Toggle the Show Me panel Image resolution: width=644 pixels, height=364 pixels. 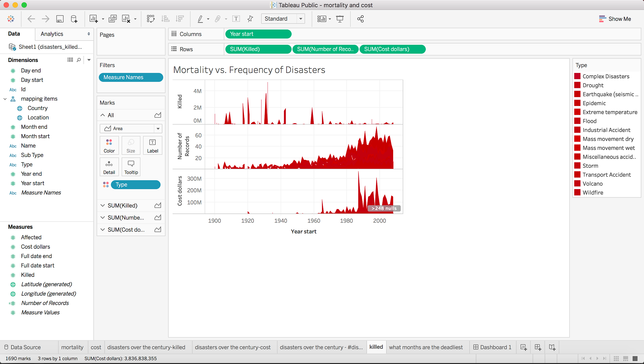[615, 19]
